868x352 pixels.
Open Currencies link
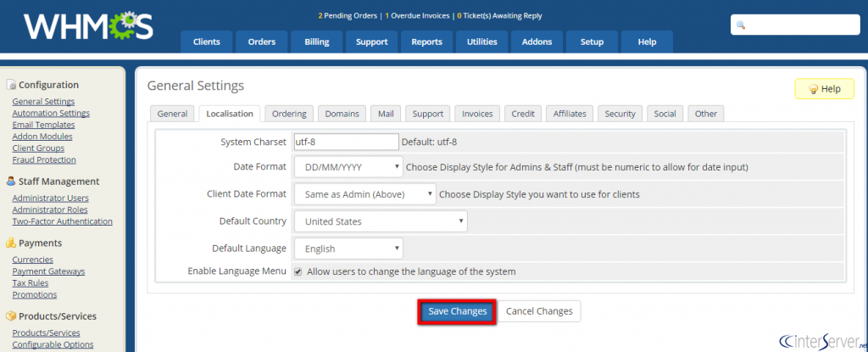[x=33, y=260]
